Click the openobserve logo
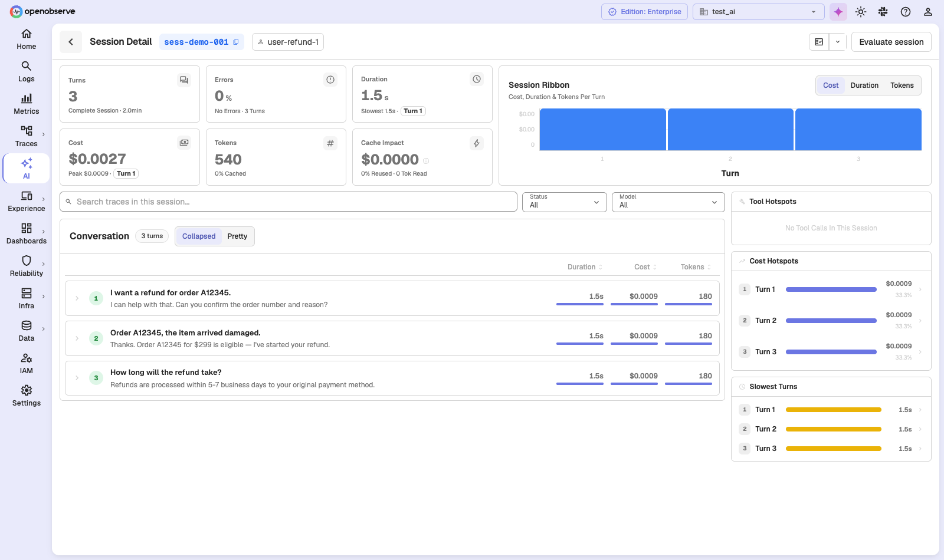Image resolution: width=944 pixels, height=560 pixels. [42, 11]
